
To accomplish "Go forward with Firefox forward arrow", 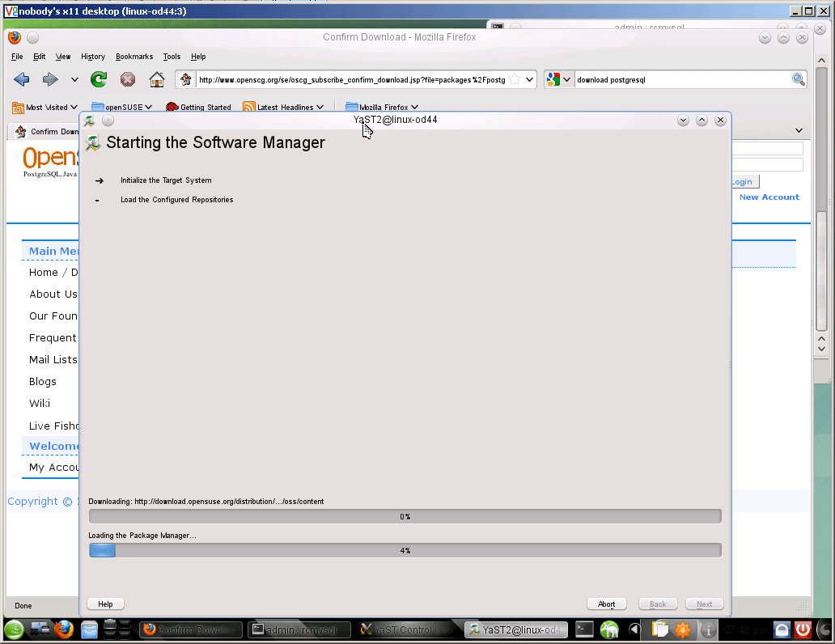I will (x=50, y=79).
